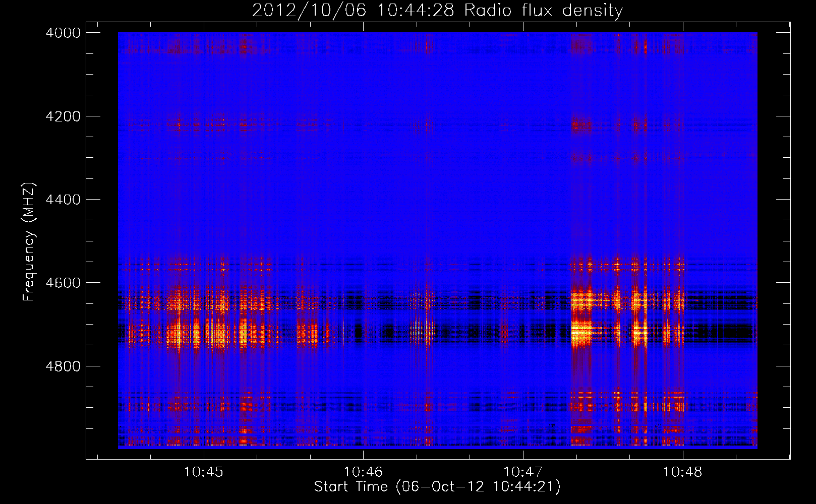Click the 'Frequency (MHZ)' axis title

[x=29, y=242]
